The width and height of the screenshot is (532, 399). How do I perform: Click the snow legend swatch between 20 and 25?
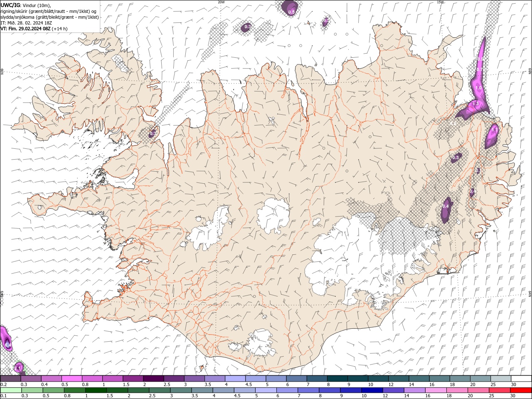click(x=480, y=378)
